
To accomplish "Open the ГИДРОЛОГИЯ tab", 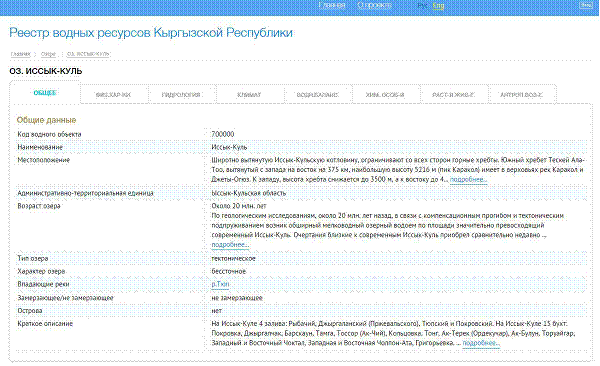I will pyautogui.click(x=181, y=95).
